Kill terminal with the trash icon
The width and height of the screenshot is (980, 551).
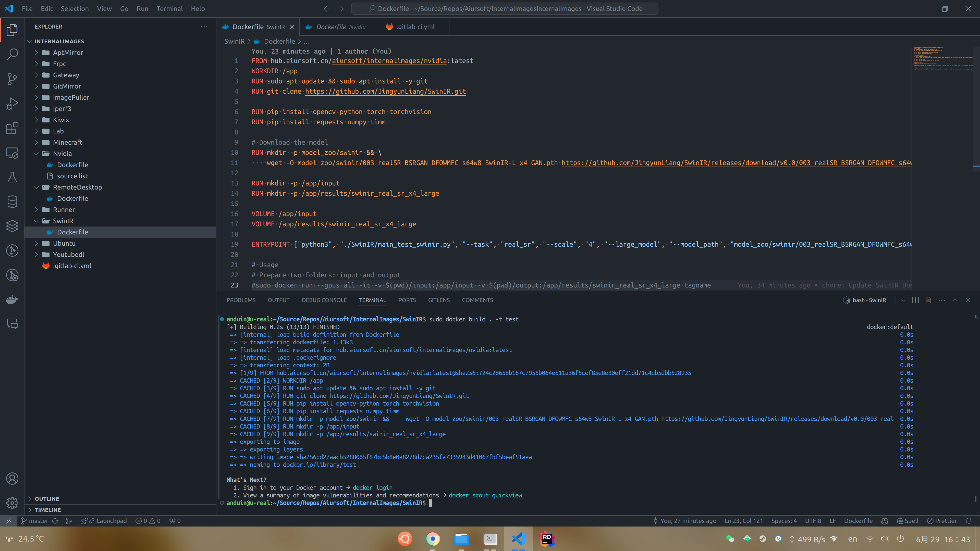tap(928, 300)
